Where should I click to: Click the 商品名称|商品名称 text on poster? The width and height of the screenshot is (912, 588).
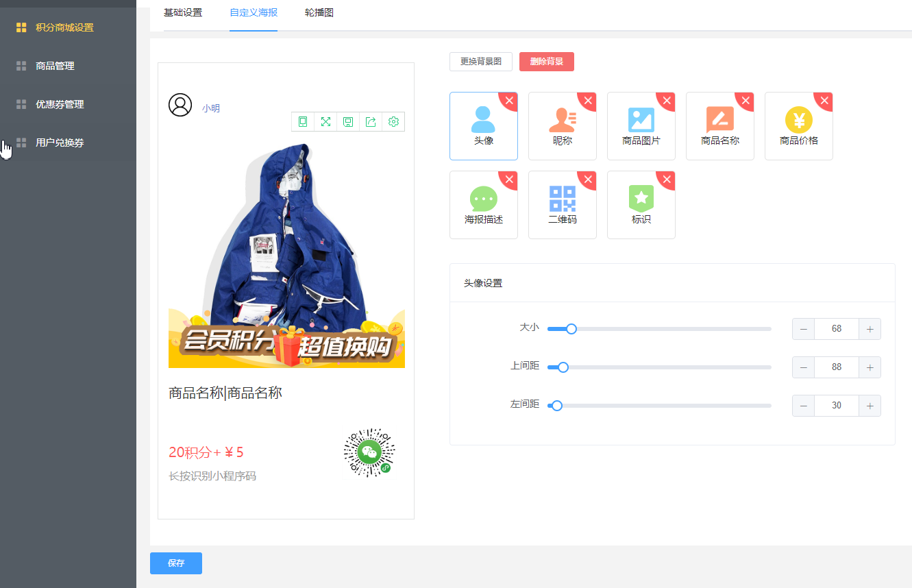pyautogui.click(x=225, y=393)
